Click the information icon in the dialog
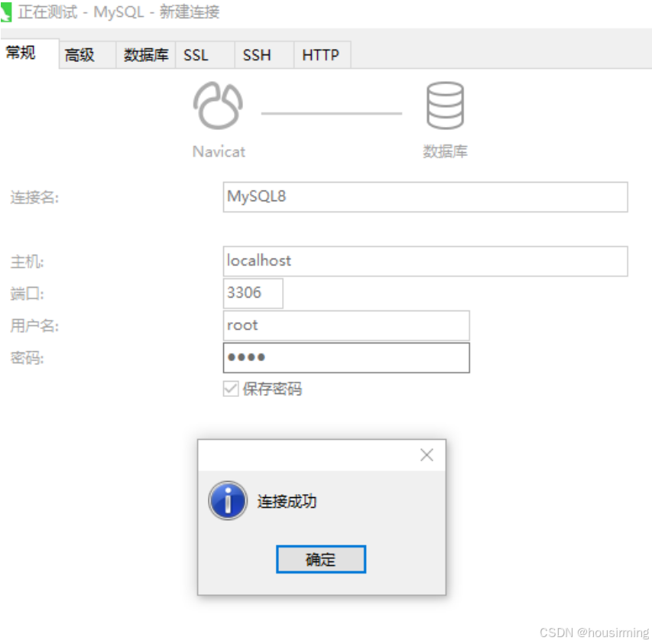This screenshot has width=652, height=644. coord(228,501)
